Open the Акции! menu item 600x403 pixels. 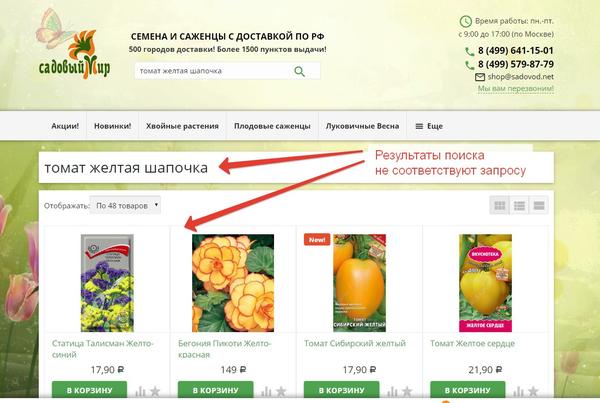tap(65, 126)
